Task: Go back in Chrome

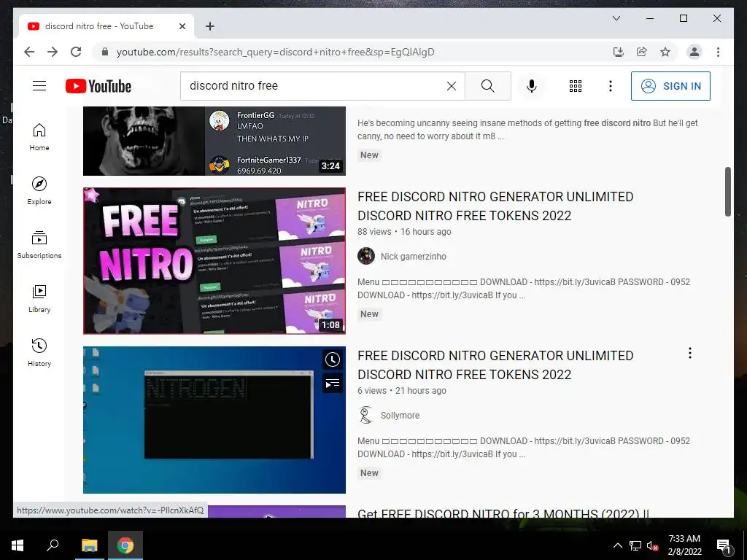Action: (x=29, y=52)
